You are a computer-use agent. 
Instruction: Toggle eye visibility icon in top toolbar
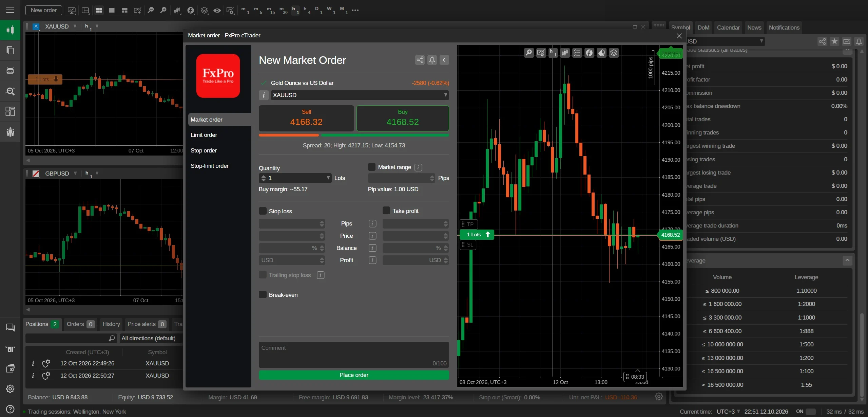click(x=217, y=10)
